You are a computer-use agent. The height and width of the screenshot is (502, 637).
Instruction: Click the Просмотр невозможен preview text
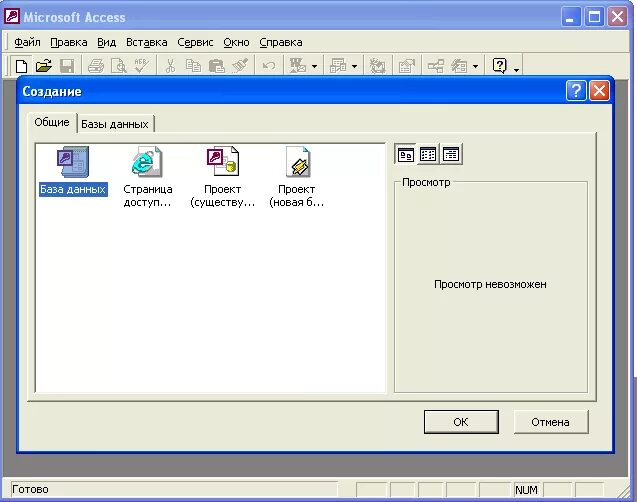click(x=490, y=284)
